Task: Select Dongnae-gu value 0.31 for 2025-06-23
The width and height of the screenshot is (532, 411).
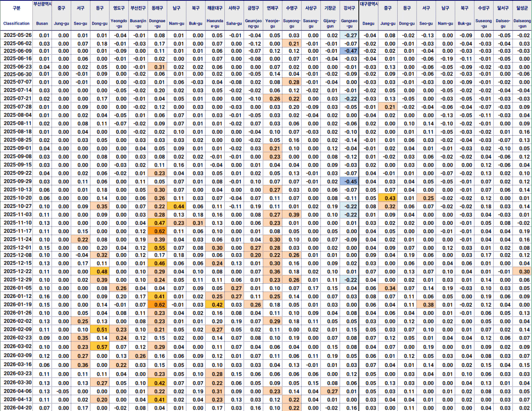Action: 157,67
